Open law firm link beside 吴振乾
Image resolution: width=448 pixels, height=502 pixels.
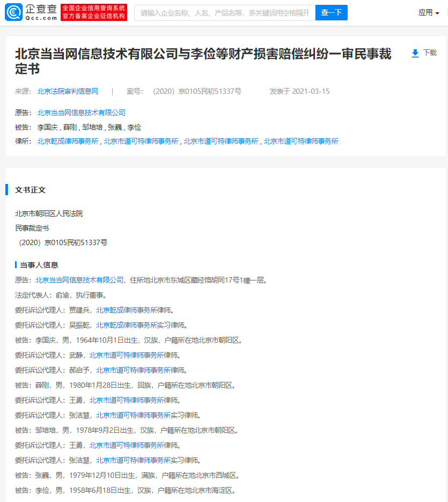(x=127, y=325)
